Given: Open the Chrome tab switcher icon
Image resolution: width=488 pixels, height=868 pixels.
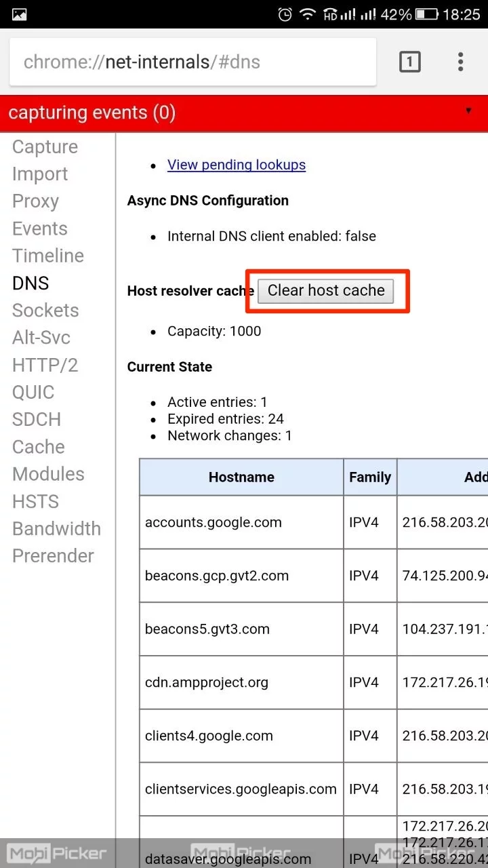Looking at the screenshot, I should pyautogui.click(x=409, y=62).
